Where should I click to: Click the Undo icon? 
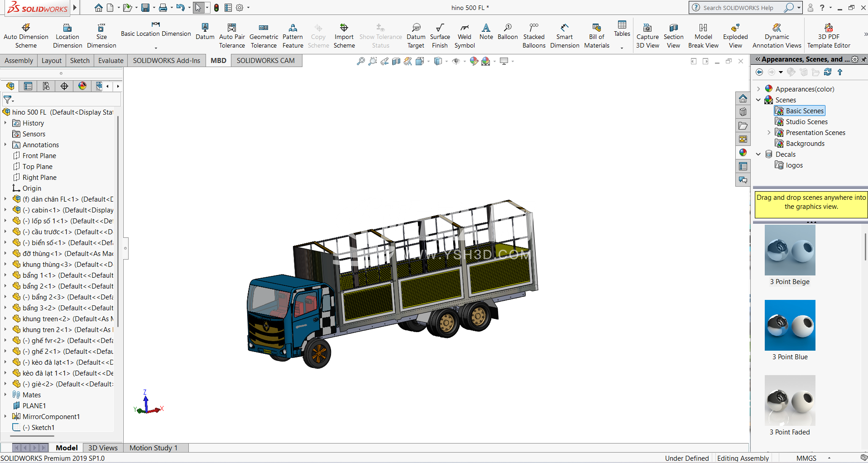click(180, 8)
